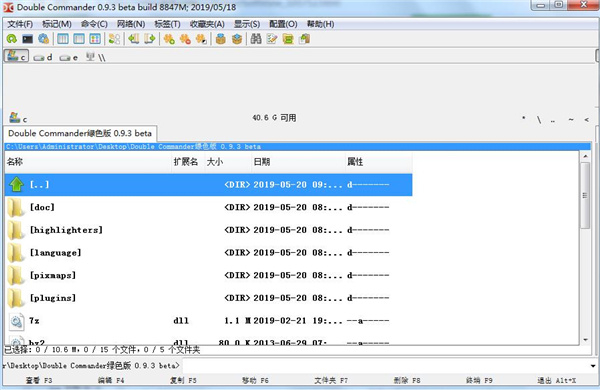The height and width of the screenshot is (390, 600).
Task: Open the terminal toolbar icon
Action: tap(28, 39)
